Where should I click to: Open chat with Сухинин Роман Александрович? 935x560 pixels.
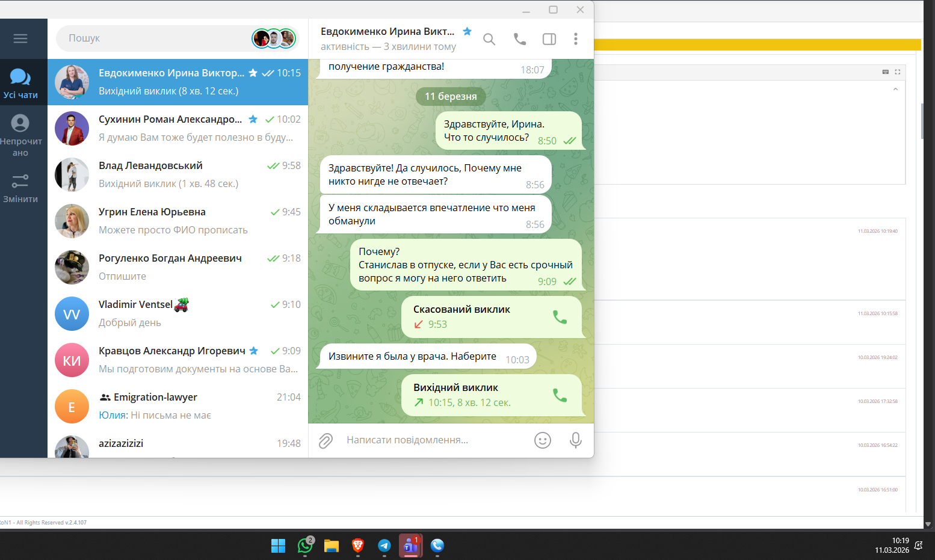[x=178, y=128]
